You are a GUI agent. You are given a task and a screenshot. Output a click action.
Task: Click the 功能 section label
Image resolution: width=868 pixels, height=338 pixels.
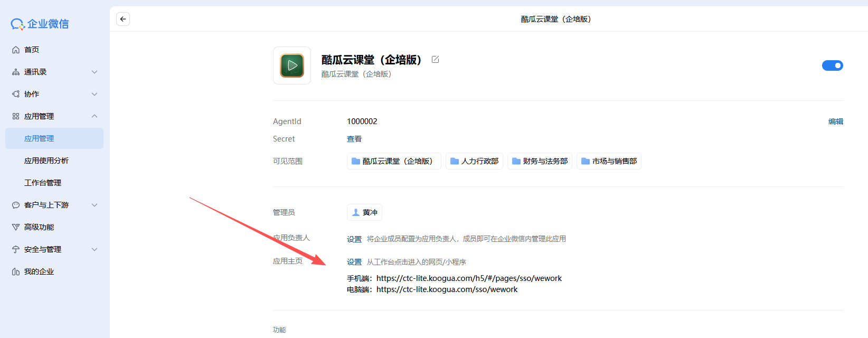coord(279,330)
